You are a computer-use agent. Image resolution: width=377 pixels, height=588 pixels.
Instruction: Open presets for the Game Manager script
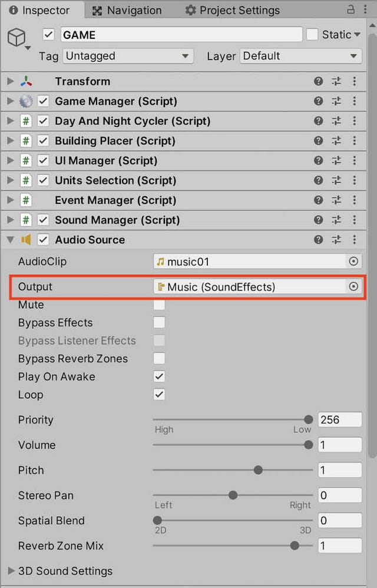336,101
